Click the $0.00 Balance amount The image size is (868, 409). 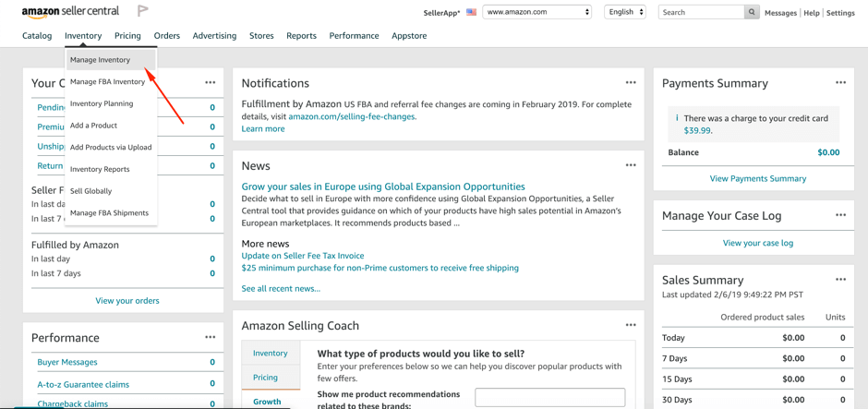(x=828, y=152)
